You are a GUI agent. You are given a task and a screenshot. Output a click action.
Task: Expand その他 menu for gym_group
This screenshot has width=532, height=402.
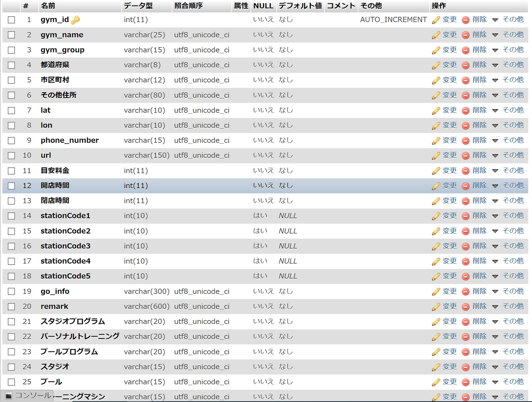pyautogui.click(x=508, y=50)
